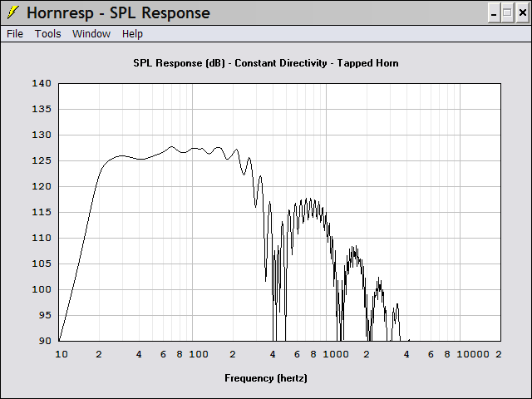
Task: Click the 130 dB y-axis label
Action: pyautogui.click(x=42, y=135)
